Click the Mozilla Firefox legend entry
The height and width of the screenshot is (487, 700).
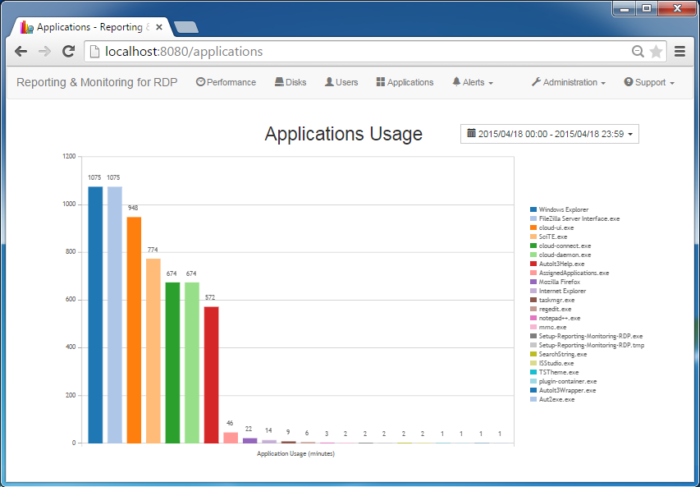click(555, 282)
